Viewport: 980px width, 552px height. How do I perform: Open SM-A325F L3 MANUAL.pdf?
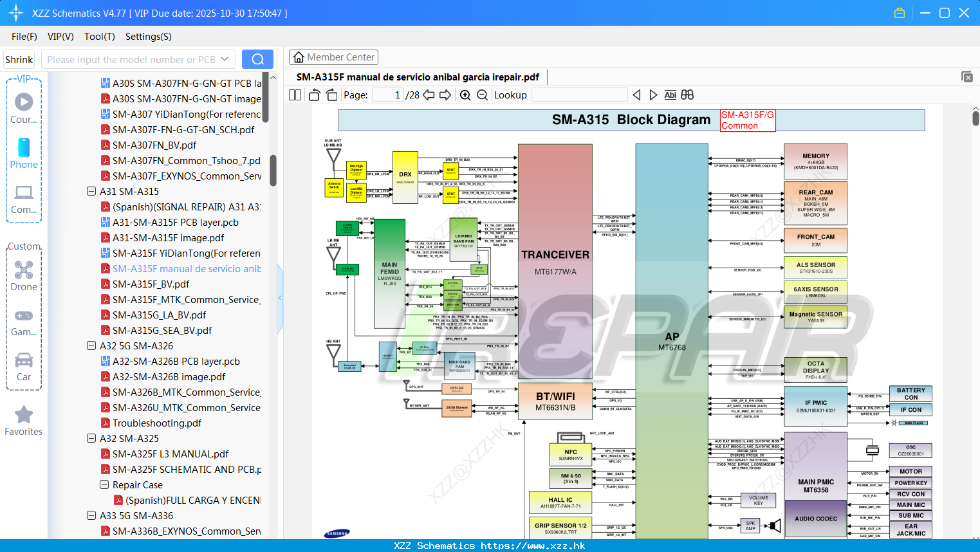pos(171,454)
